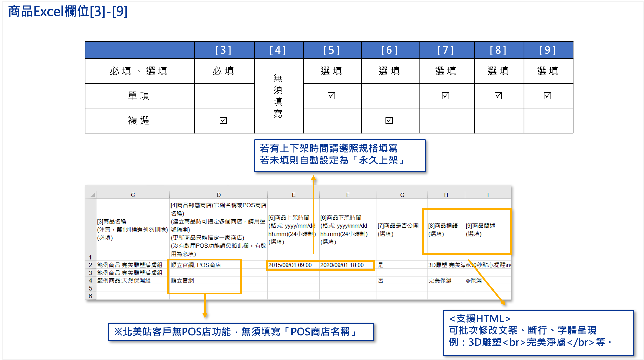Toggle the [6] checkbox in 複選 row
Viewport: 644px width, 360px height.
(389, 120)
